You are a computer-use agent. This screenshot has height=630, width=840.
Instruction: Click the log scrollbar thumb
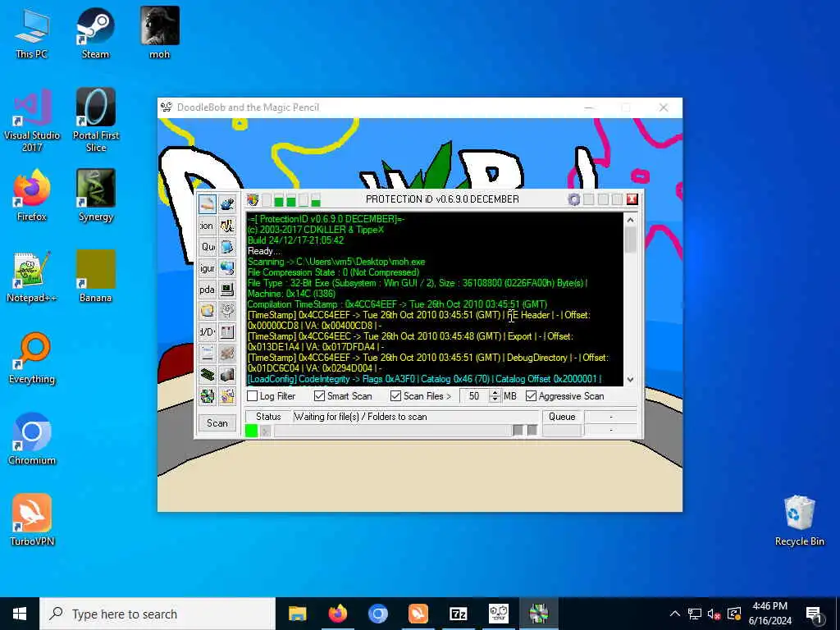[x=631, y=240]
